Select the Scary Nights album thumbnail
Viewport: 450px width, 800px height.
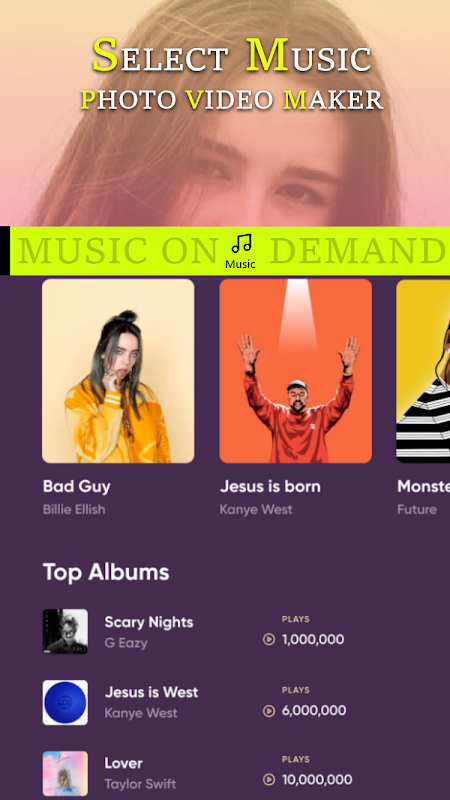65,632
